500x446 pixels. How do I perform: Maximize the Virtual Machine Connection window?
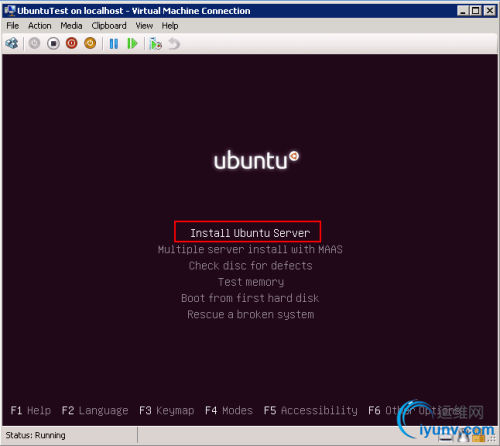(476, 11)
